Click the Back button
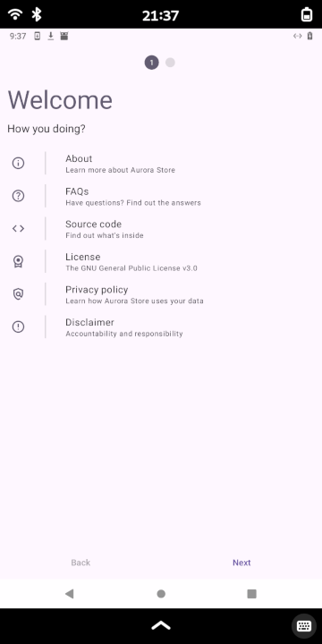This screenshot has height=644, width=322. 80,563
